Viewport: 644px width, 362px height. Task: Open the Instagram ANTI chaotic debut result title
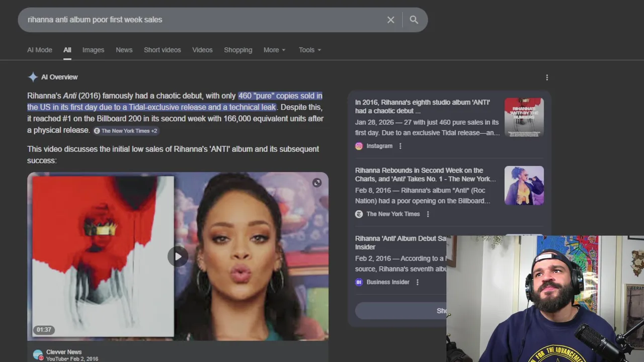pos(423,107)
